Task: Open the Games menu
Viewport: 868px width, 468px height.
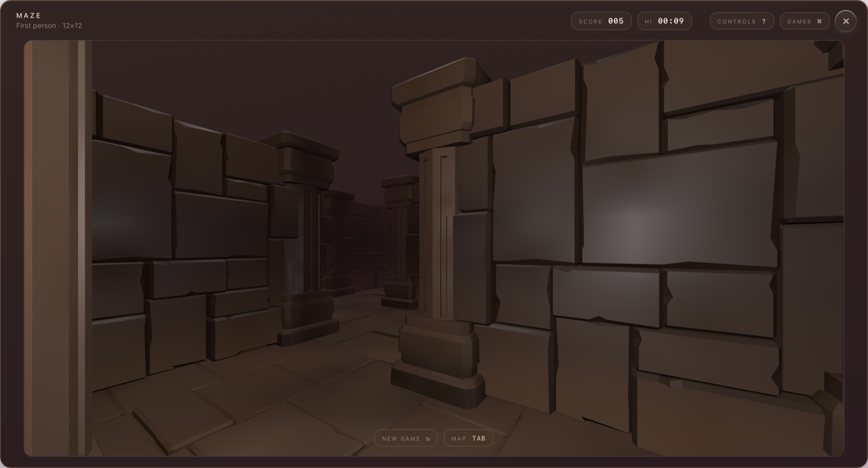Action: tap(805, 21)
